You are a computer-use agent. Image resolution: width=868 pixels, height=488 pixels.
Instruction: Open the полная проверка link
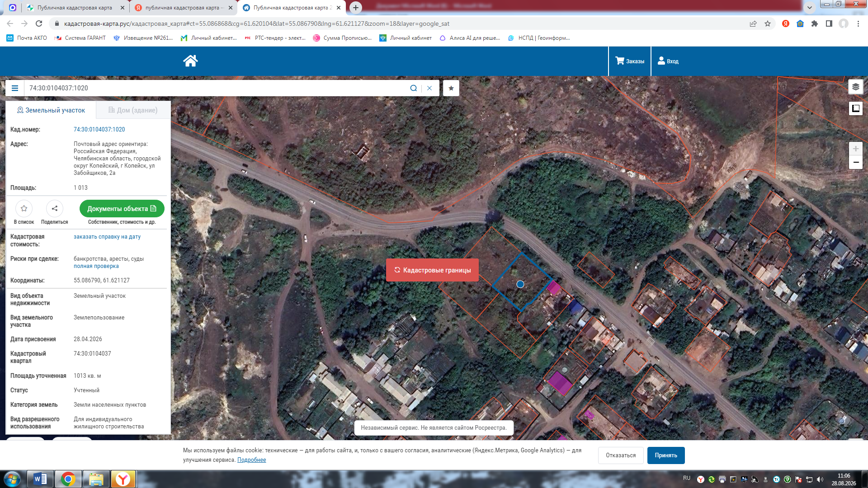click(x=96, y=266)
